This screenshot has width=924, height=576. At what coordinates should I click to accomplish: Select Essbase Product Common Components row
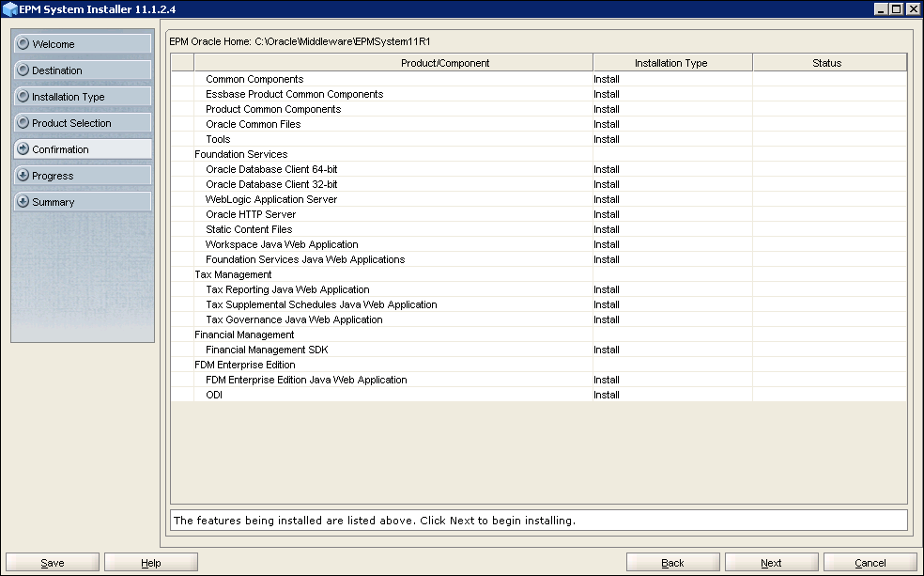[x=539, y=94]
